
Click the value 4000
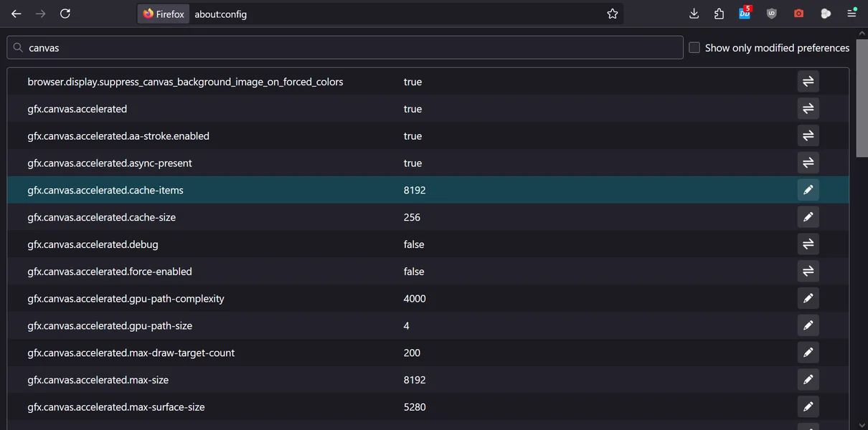[415, 298]
